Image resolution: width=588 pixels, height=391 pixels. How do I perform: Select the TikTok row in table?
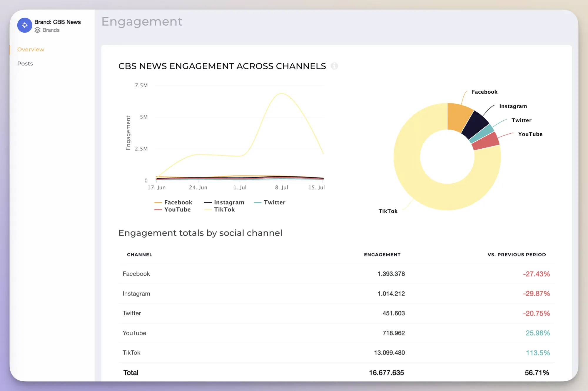(336, 353)
